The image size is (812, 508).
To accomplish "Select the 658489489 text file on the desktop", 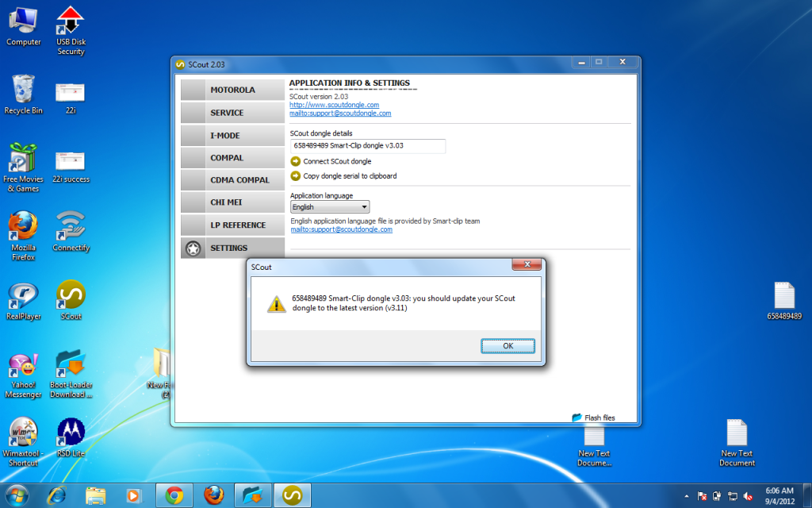I will point(784,301).
